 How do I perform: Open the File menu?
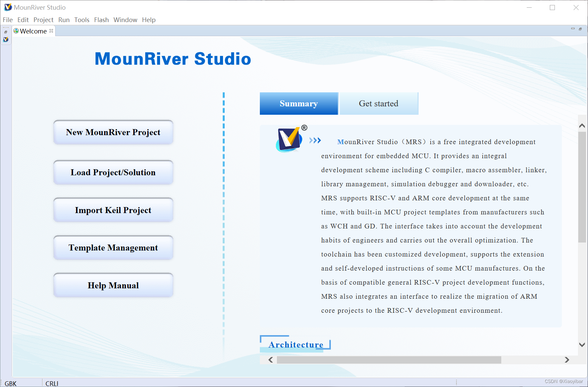click(8, 20)
